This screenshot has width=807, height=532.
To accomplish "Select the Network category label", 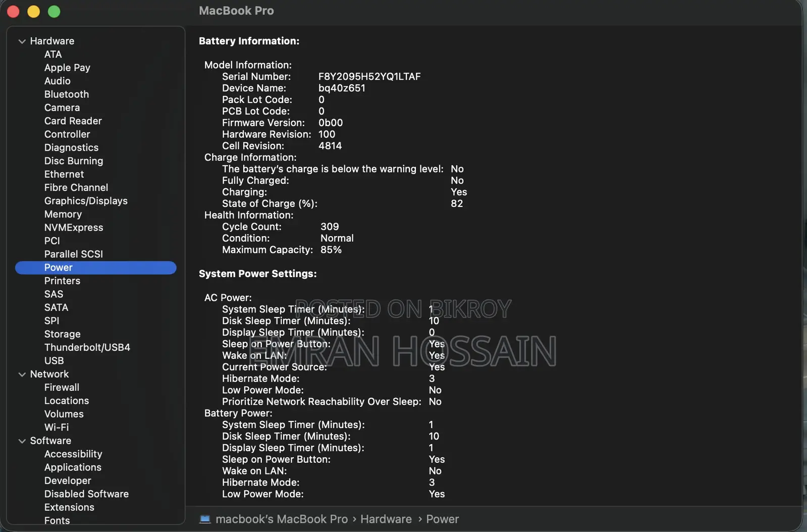I will (x=49, y=374).
